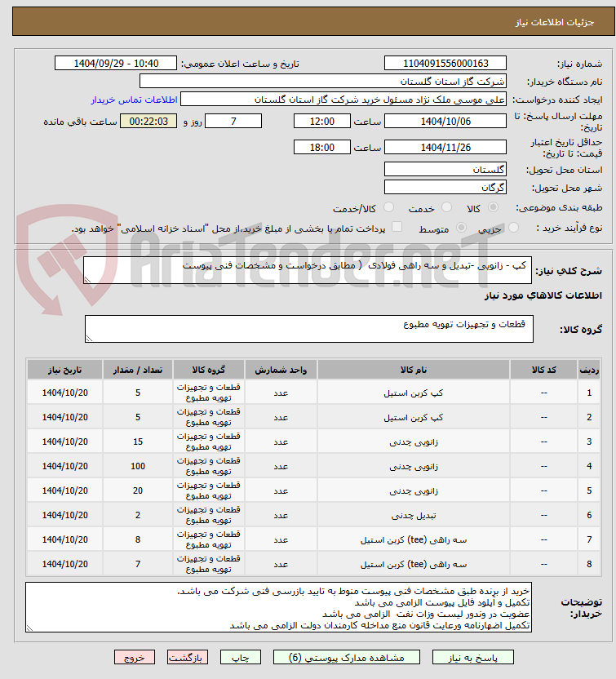Viewport: 616px width, 679px height.
Task: Click the 00:22:03 remaining time field
Action: point(148,122)
